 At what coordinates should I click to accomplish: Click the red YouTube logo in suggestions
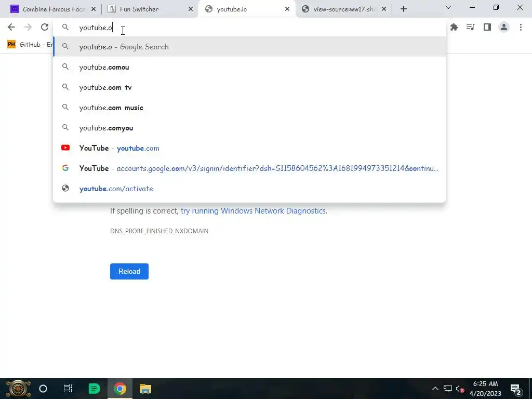coord(65,148)
